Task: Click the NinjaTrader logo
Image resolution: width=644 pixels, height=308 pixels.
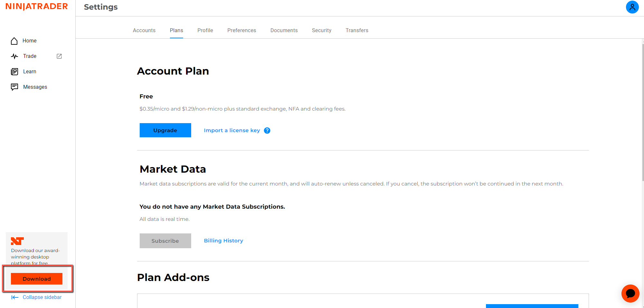Action: tap(37, 6)
